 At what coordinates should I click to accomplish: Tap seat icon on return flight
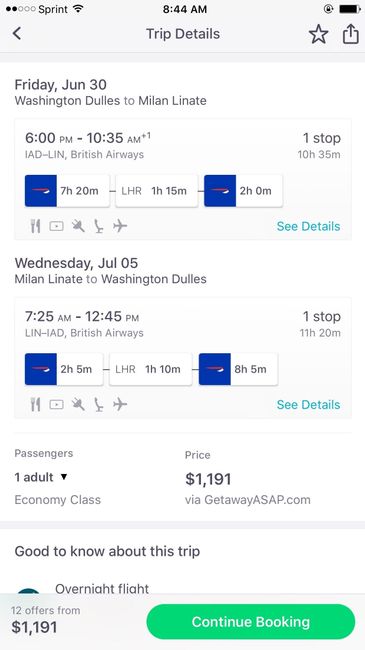pos(99,404)
